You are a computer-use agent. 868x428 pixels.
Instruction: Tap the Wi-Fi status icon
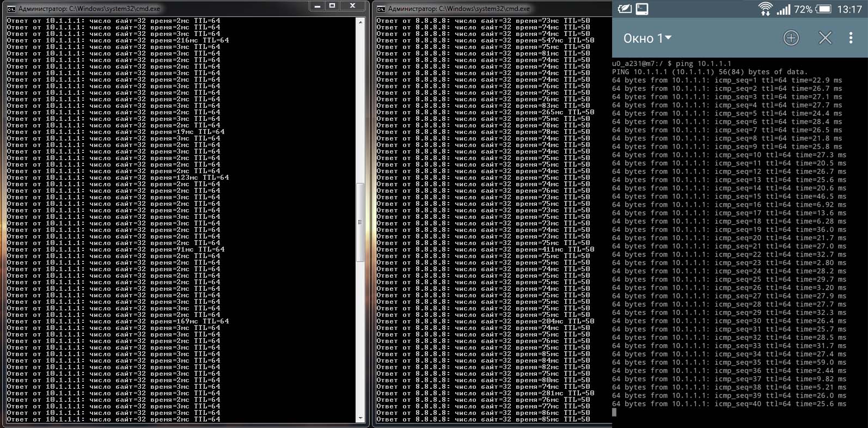coord(765,9)
